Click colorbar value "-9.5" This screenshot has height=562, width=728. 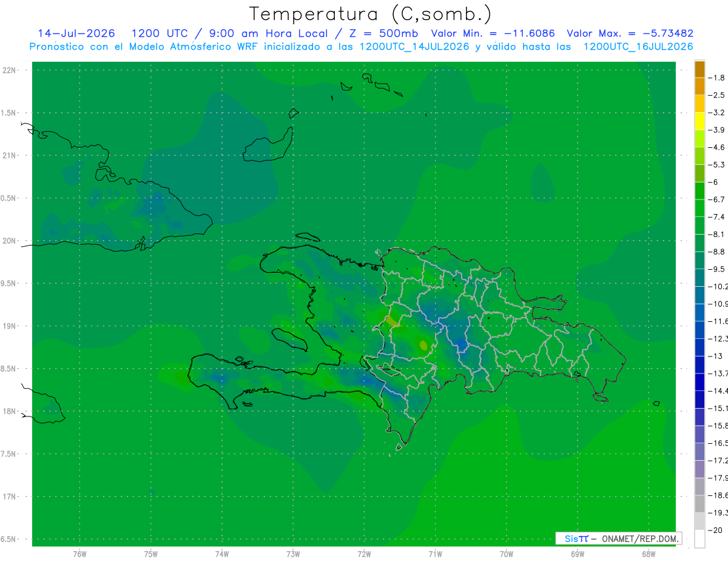[716, 269]
